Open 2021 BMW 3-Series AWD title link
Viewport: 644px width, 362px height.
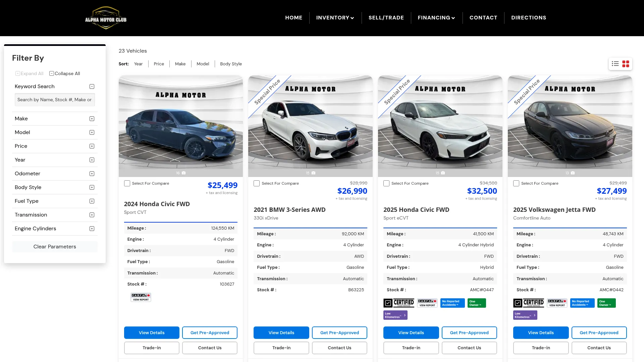289,210
